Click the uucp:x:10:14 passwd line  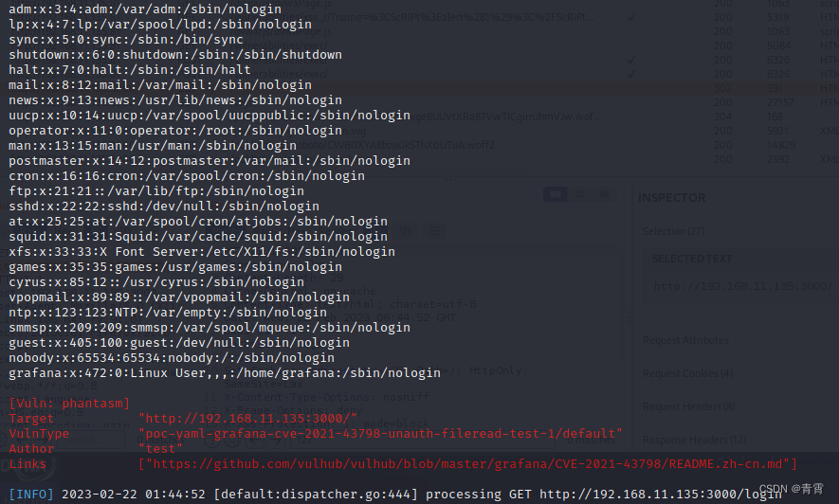[210, 115]
